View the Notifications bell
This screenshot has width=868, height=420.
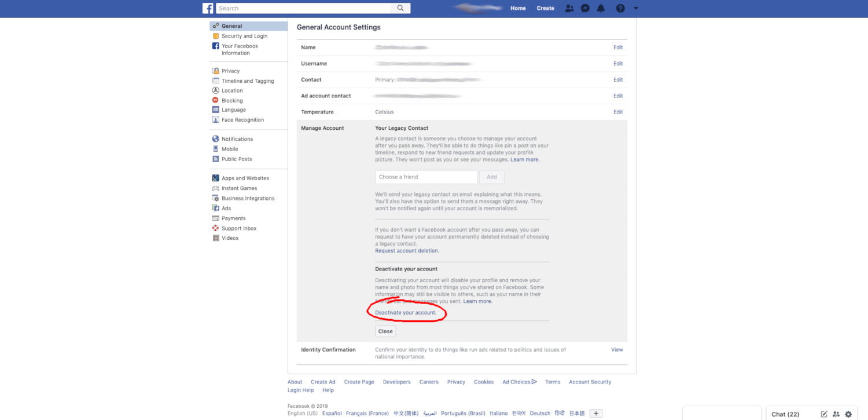pyautogui.click(x=601, y=8)
